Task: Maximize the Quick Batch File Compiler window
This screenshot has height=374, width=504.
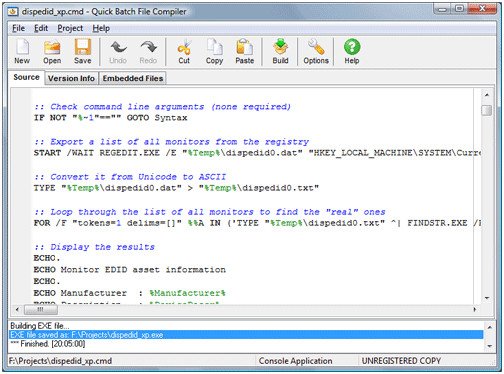Action: point(459,9)
